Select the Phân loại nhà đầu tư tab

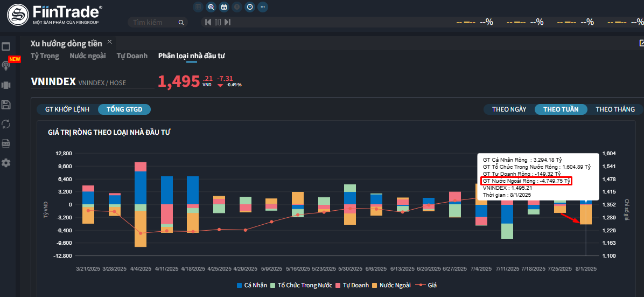coord(191,56)
